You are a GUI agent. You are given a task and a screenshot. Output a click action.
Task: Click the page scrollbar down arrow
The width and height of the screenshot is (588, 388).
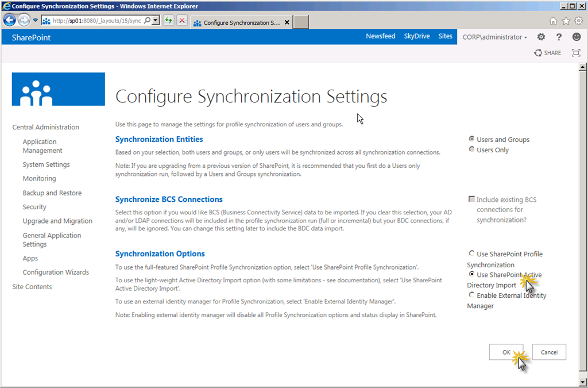tap(582, 382)
